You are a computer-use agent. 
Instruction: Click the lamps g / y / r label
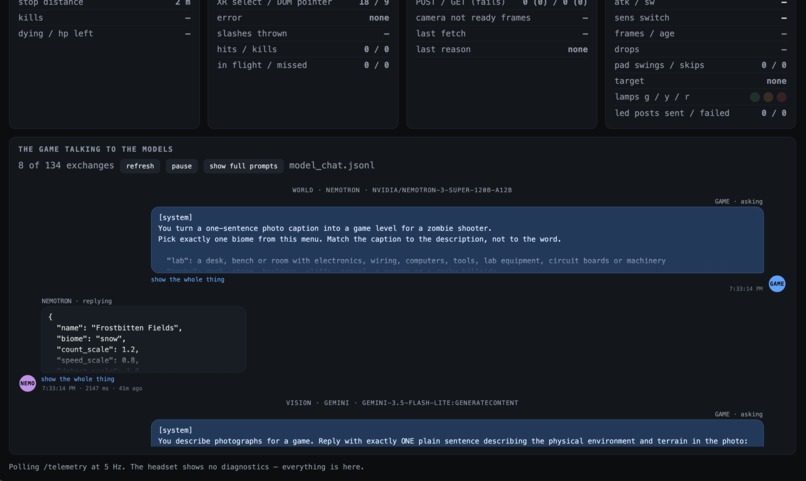point(652,97)
